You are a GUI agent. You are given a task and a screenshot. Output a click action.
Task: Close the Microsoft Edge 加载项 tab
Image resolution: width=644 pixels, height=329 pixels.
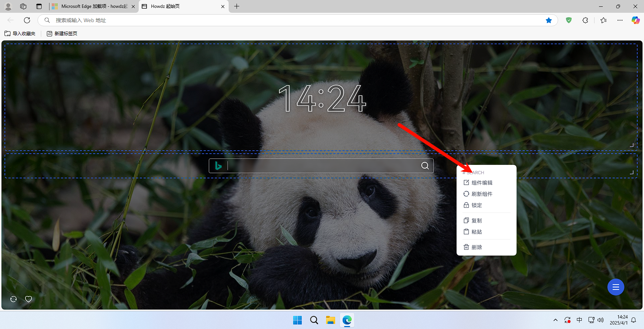coord(133,6)
